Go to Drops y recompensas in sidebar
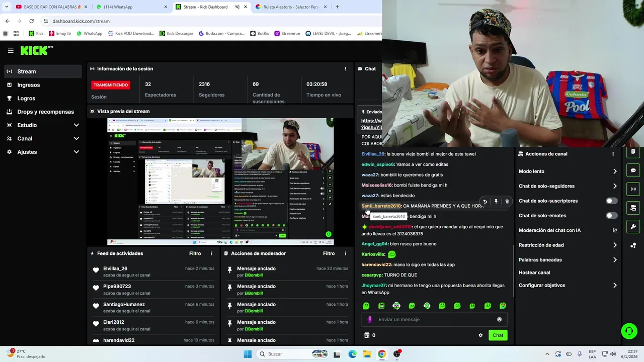The width and height of the screenshot is (644, 362). 42,112
